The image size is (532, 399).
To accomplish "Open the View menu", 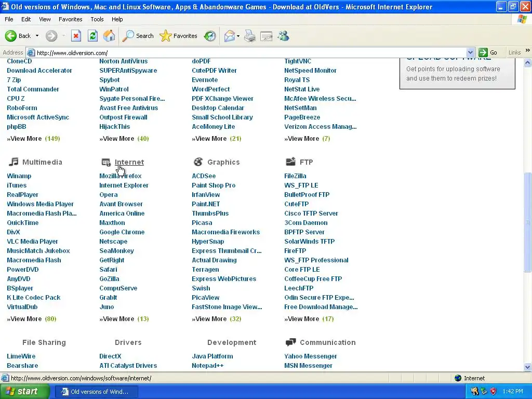I will pos(45,19).
